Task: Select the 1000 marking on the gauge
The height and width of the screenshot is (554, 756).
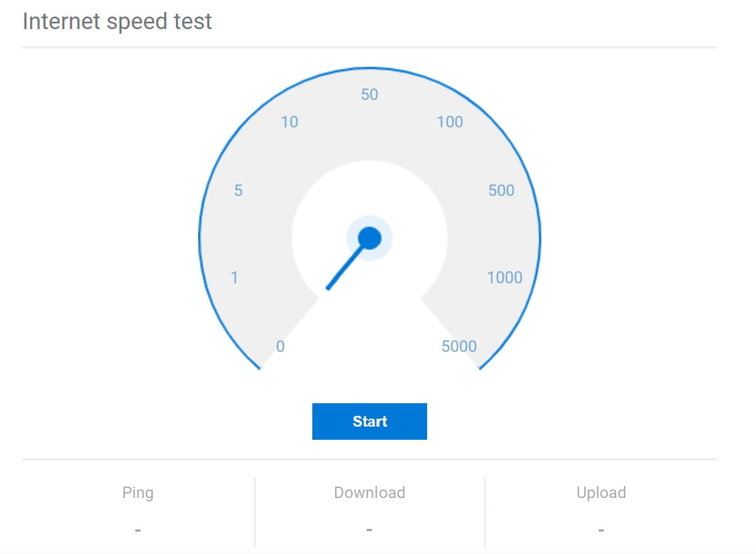Action: coord(505,278)
